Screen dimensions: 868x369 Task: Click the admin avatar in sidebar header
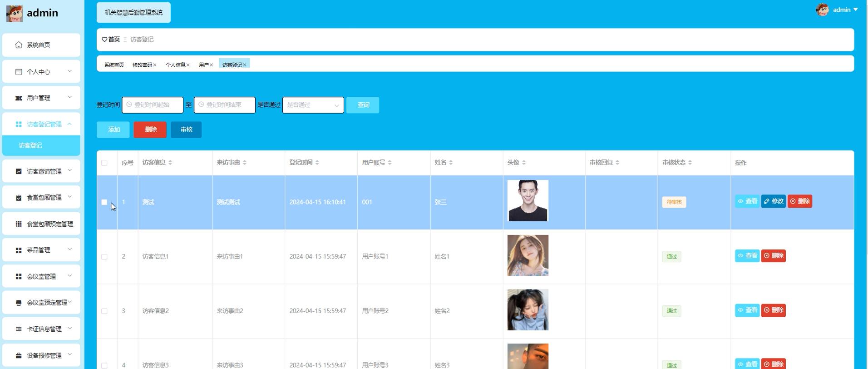point(15,13)
